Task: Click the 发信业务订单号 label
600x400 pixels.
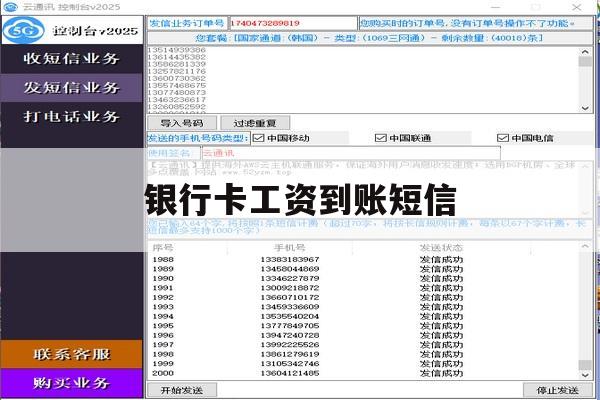Action: (187, 23)
